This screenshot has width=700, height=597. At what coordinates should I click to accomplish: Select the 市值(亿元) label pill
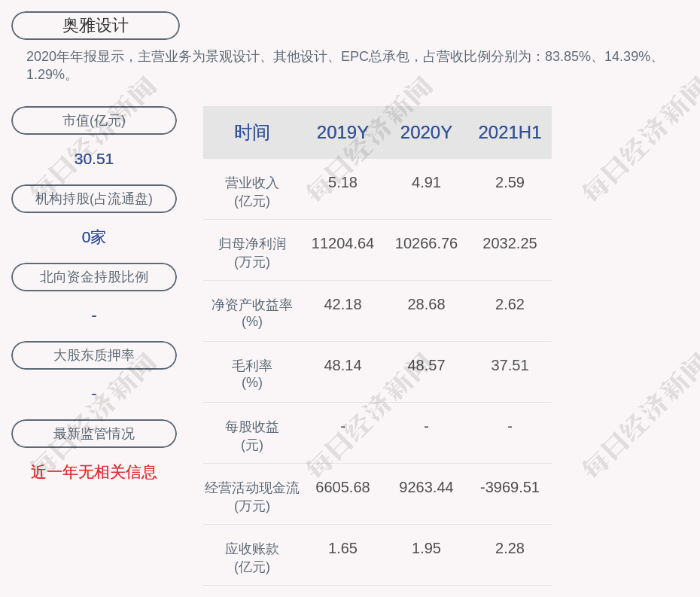[94, 120]
